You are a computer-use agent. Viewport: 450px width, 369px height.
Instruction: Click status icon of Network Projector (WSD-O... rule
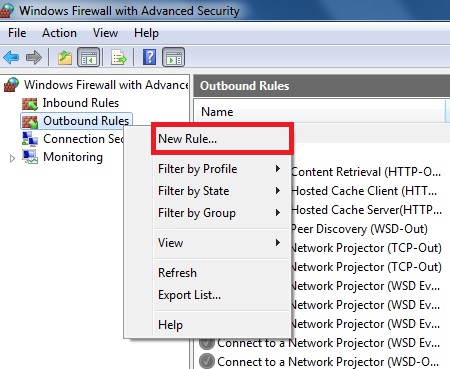coord(207,361)
